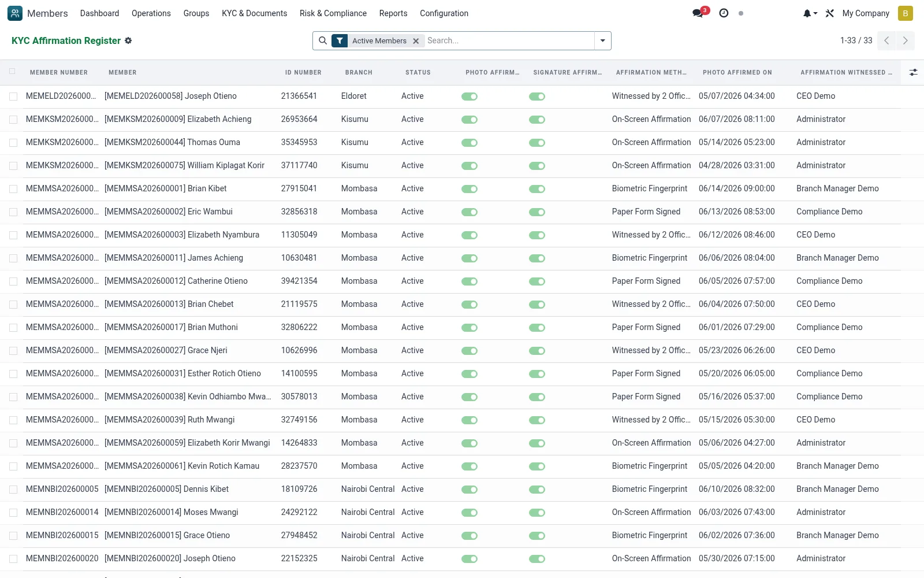Focus the Search input field
Screen dimensions: 924x578
[509, 40]
